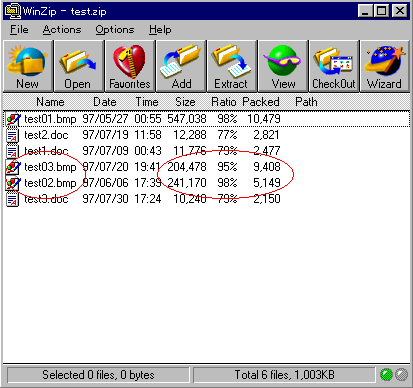Click the test3.doc file icon

pos(13,199)
